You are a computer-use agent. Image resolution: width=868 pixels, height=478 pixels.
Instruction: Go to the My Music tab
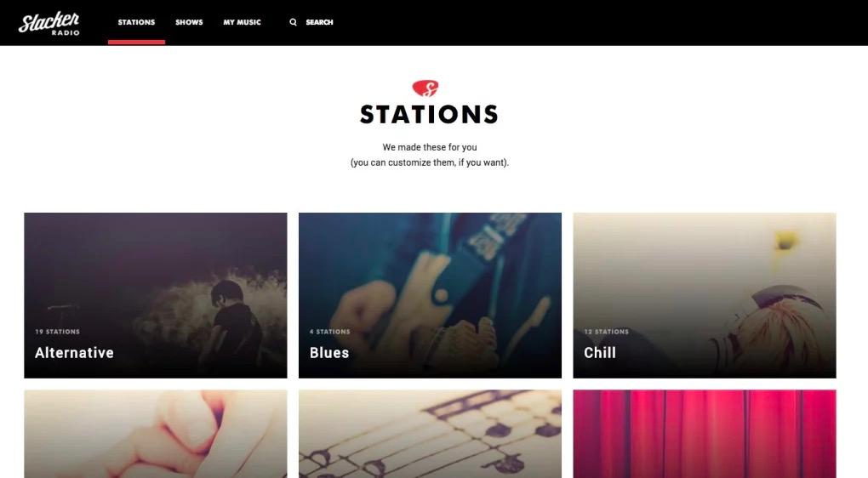242,22
